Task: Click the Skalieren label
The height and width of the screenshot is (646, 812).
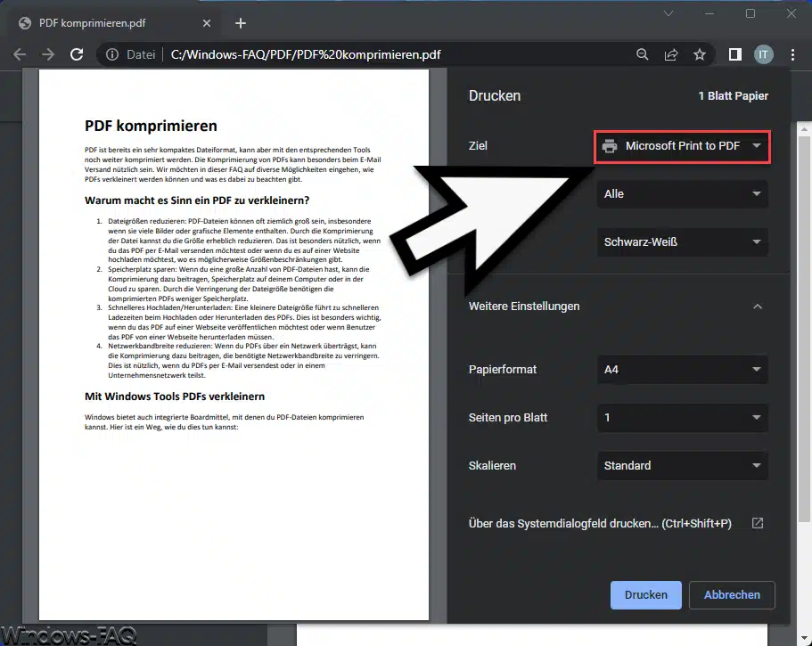Action: pos(492,466)
